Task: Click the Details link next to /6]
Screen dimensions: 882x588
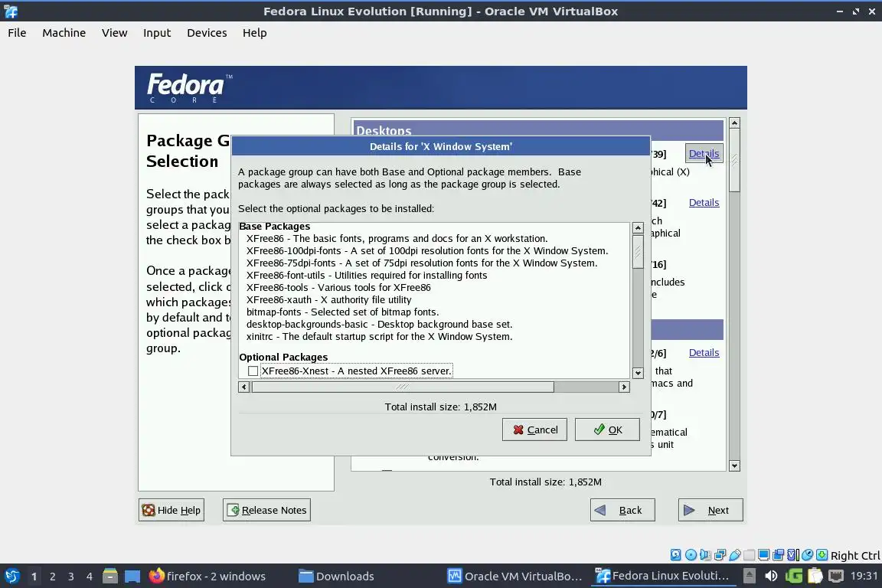Action: [x=704, y=352]
